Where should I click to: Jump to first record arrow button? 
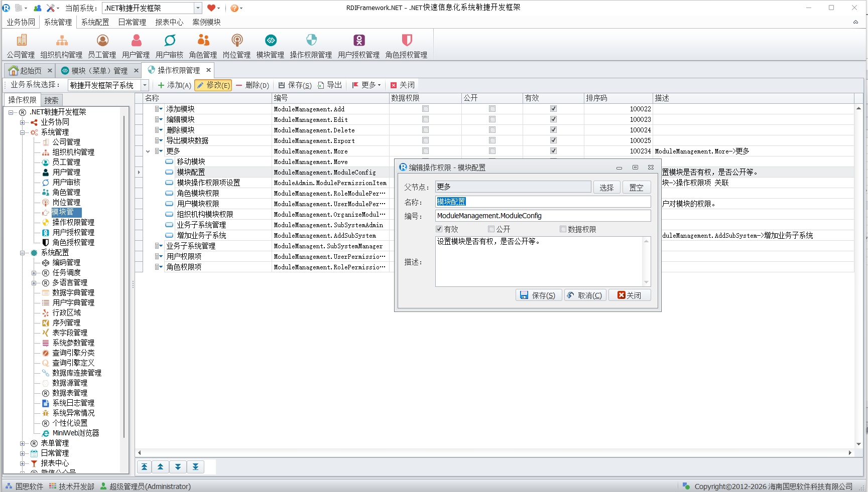coord(144,467)
